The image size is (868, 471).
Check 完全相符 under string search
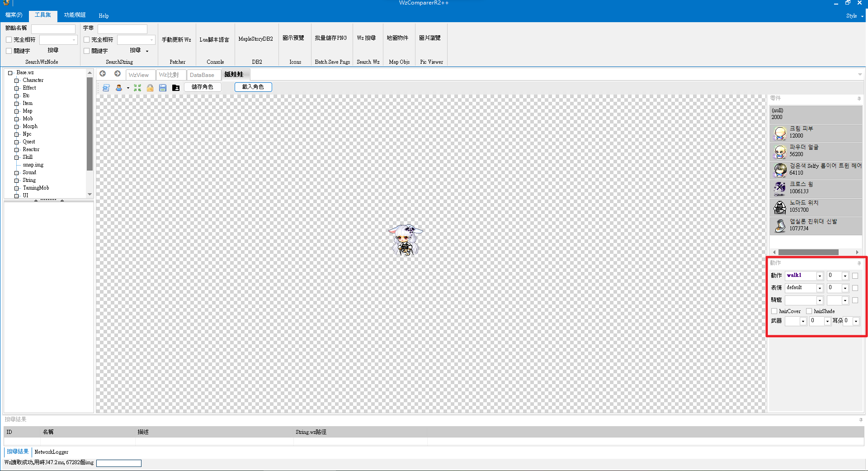pos(86,40)
